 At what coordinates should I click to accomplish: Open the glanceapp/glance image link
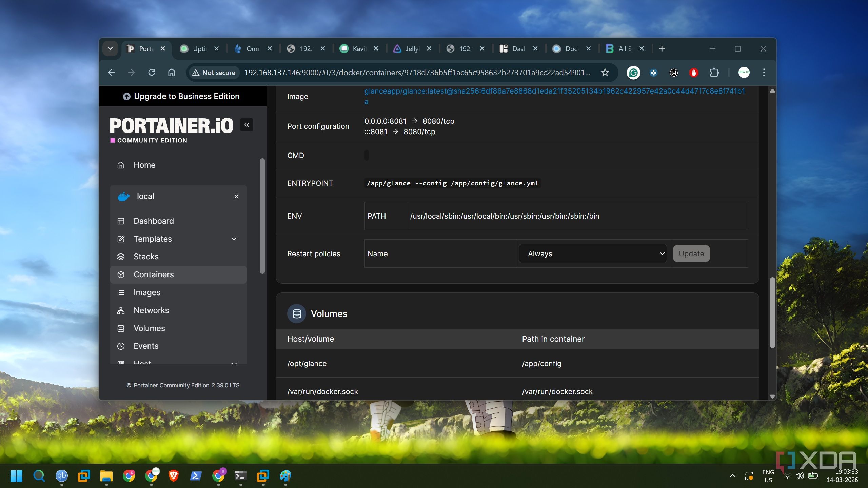click(554, 96)
